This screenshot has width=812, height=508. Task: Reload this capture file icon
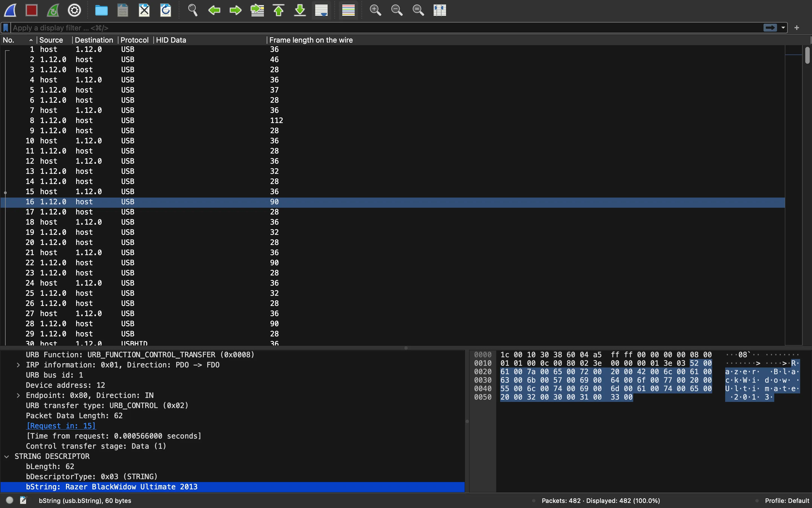pyautogui.click(x=166, y=10)
